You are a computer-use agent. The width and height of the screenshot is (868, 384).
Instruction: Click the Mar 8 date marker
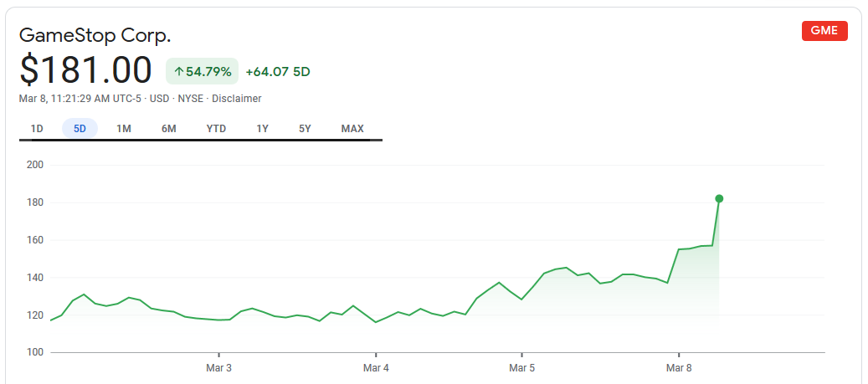[679, 367]
